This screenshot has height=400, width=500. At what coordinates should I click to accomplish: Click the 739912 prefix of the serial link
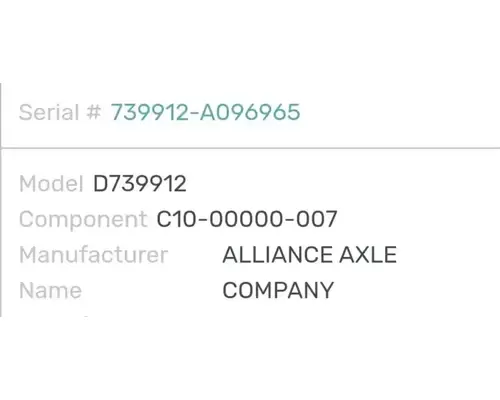(x=150, y=112)
